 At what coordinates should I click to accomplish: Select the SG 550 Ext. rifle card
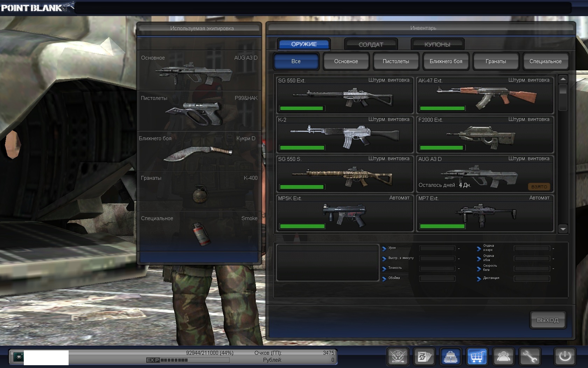pyautogui.click(x=345, y=95)
